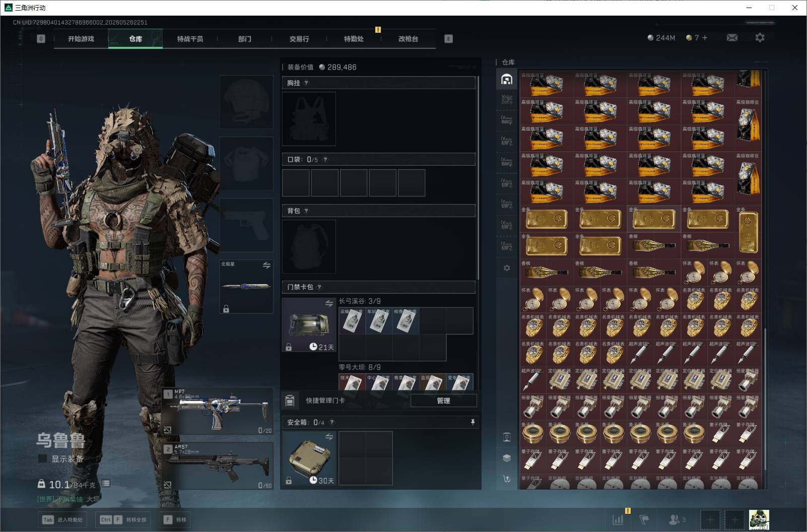The height and width of the screenshot is (532, 807).
Task: Open the 特战干员 tab
Action: 190,39
